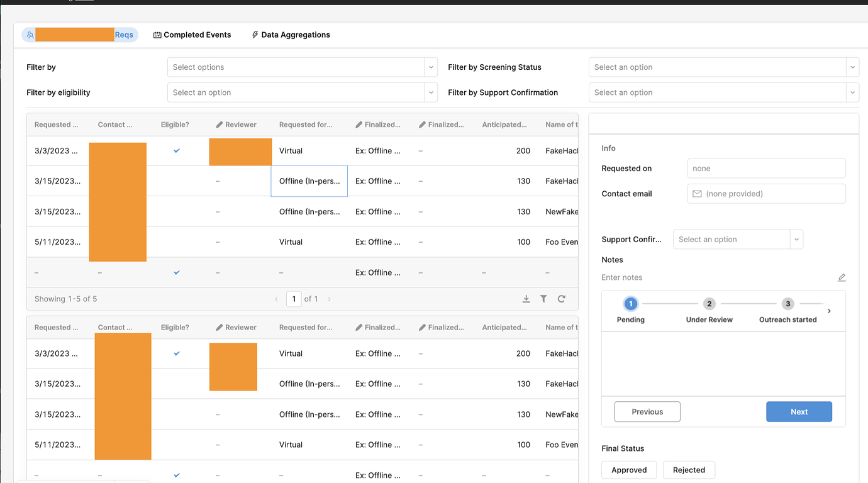868x483 pixels.
Task: Toggle Eligible check in first table's last empty row
Action: (x=177, y=272)
